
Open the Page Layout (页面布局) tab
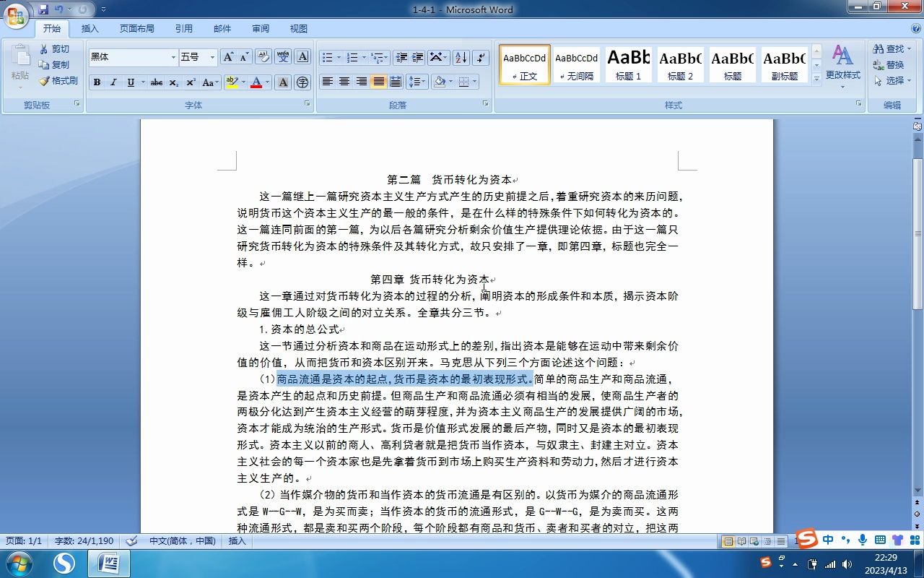137,29
